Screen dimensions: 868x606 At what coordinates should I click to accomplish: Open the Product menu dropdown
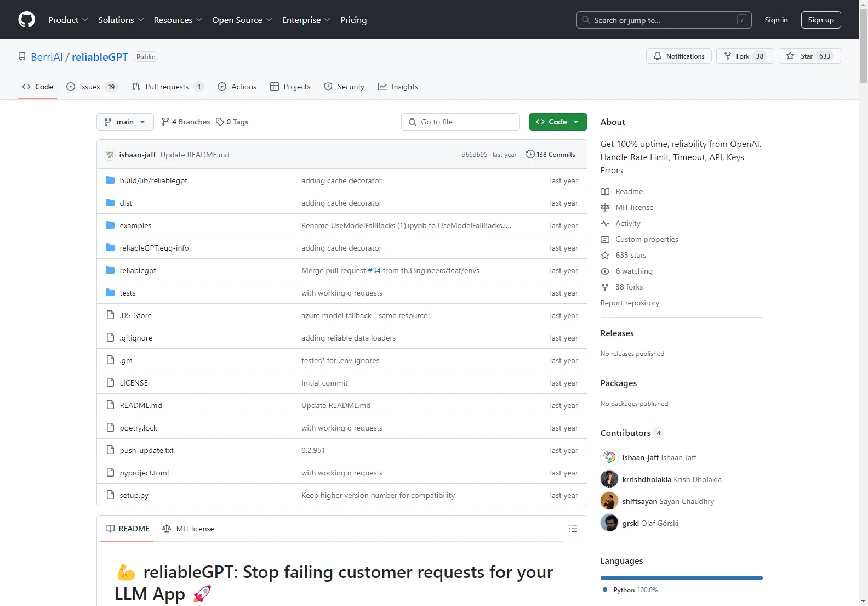(68, 20)
